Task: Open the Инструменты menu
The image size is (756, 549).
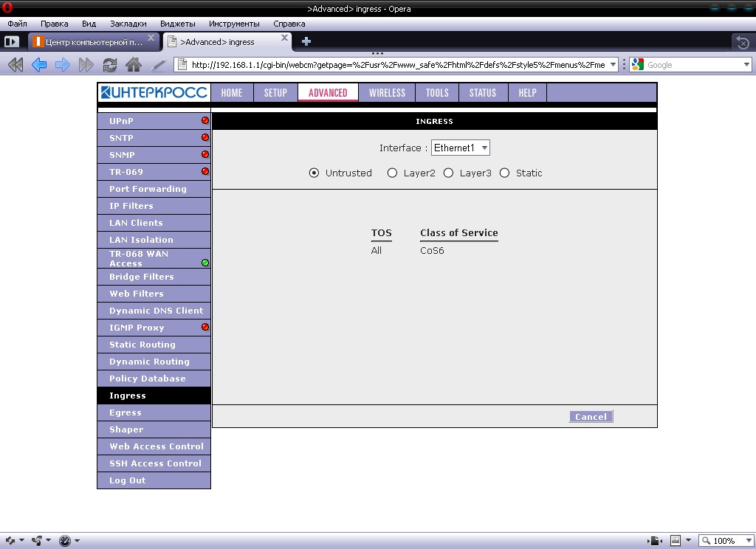Action: click(234, 24)
